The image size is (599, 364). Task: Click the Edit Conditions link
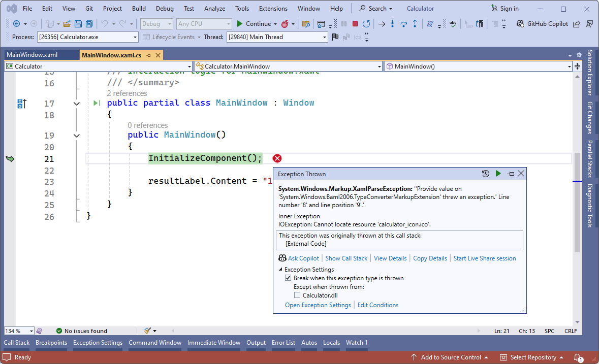pos(378,305)
